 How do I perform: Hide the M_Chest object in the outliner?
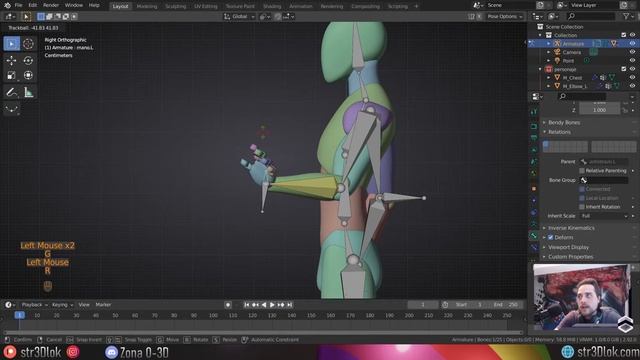(632, 78)
